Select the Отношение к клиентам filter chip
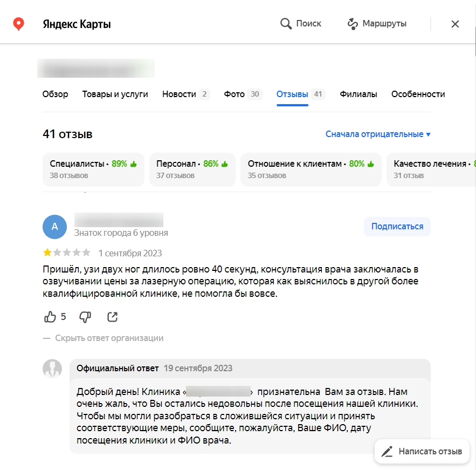Image resolution: width=476 pixels, height=470 pixels. point(311,169)
